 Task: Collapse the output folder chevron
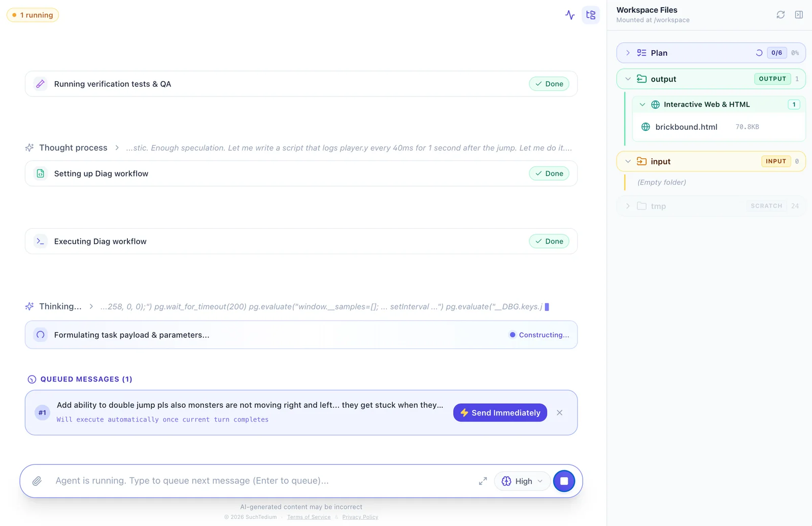click(628, 79)
